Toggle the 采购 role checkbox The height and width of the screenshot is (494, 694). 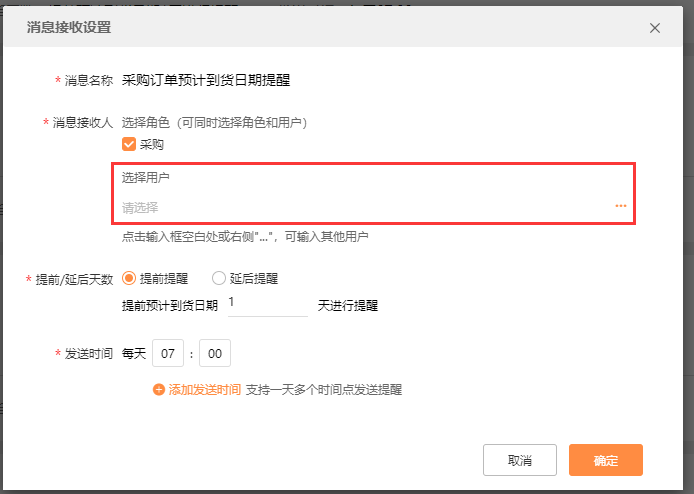click(x=129, y=144)
